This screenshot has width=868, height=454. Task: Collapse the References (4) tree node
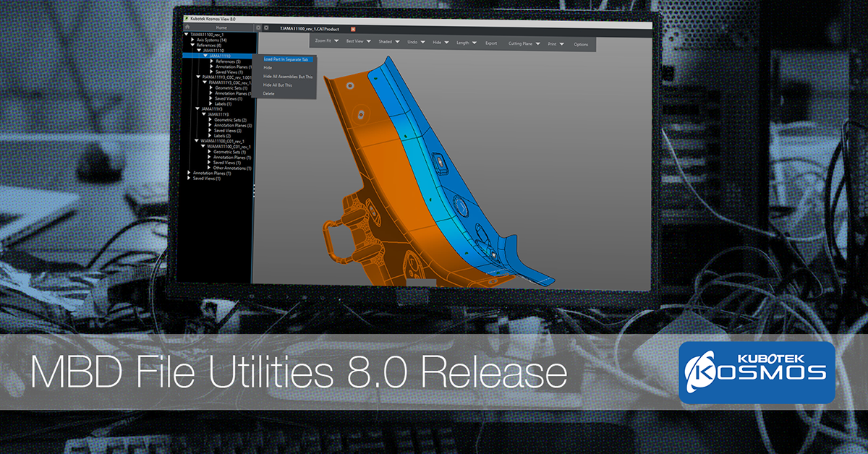191,45
